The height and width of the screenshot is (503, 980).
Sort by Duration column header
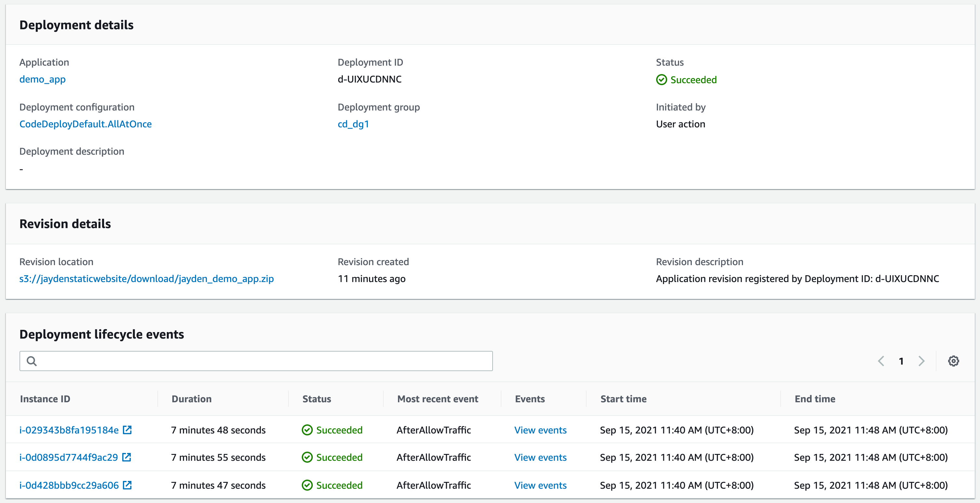tap(192, 399)
